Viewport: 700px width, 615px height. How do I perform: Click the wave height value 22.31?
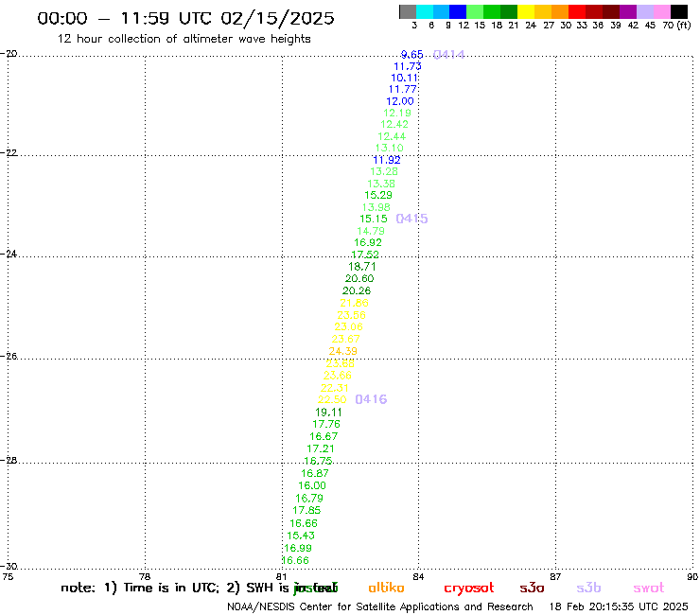[334, 388]
